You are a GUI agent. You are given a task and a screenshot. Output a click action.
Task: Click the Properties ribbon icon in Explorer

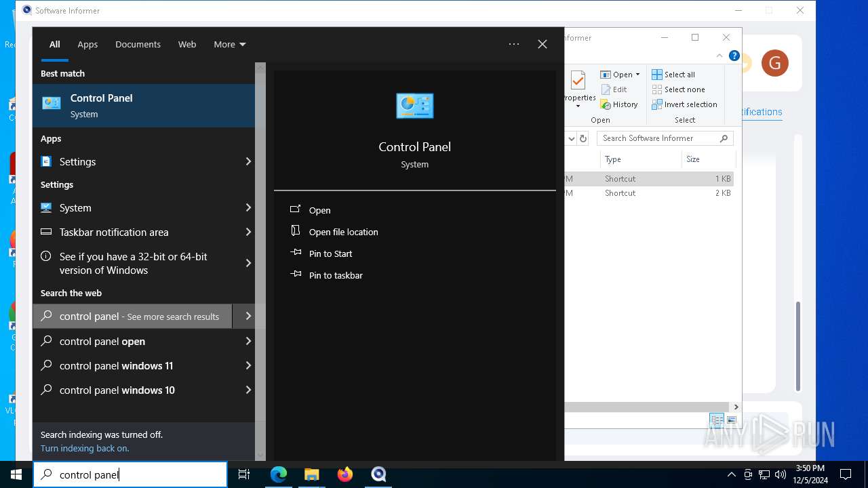[x=578, y=82]
